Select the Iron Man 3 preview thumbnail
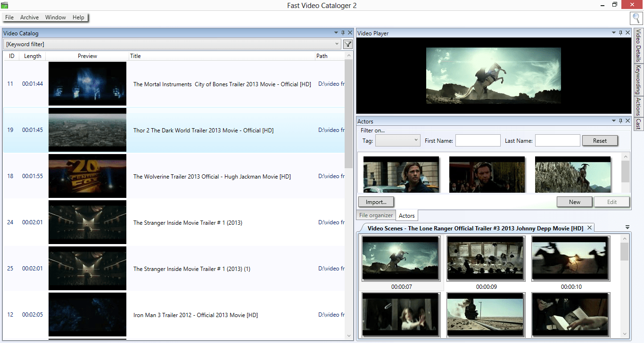The image size is (644, 343). coord(87,315)
